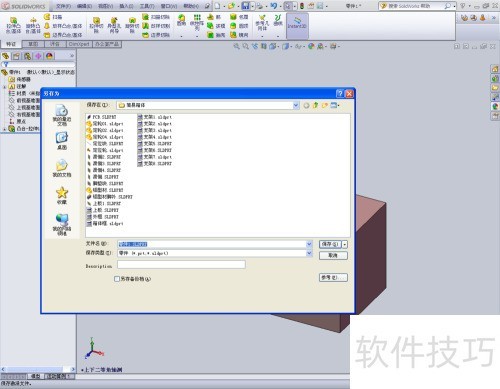Click the Curves (曲线) tool

(278, 20)
